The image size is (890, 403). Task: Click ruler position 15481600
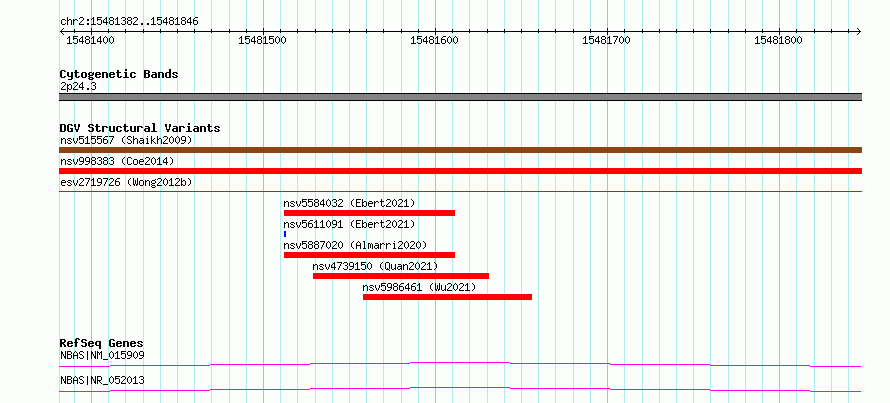pos(435,40)
